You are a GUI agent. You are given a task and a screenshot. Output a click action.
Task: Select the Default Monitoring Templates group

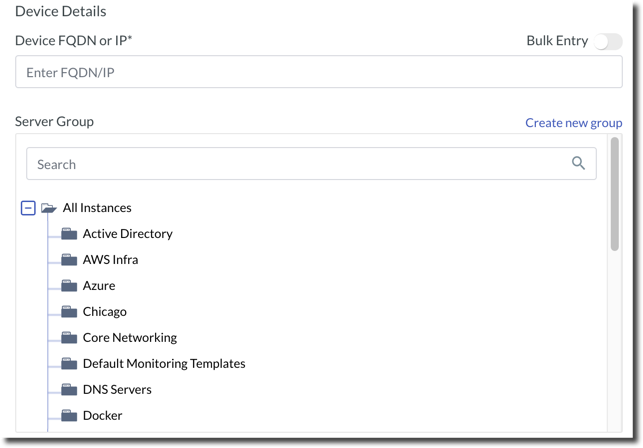coord(164,364)
